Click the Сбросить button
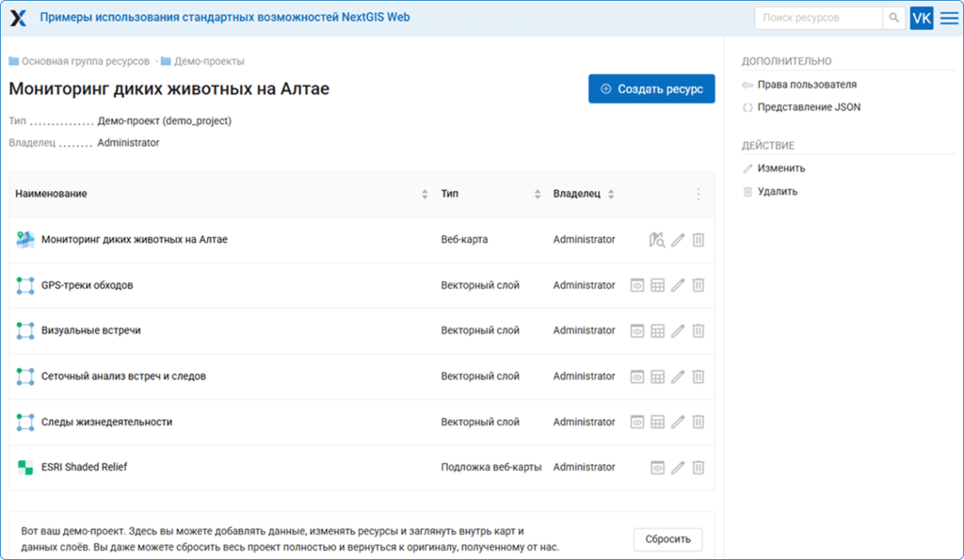Screen dimensions: 964x560 [667, 539]
